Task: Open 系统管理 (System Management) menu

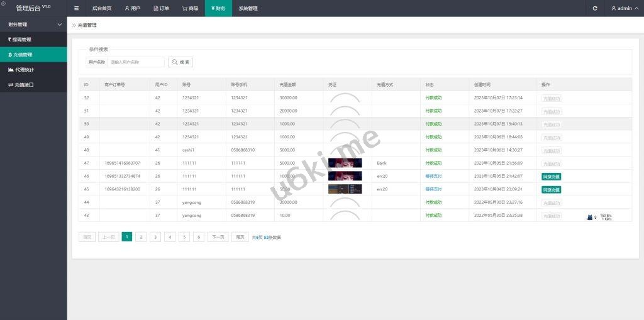Action: 248,8
